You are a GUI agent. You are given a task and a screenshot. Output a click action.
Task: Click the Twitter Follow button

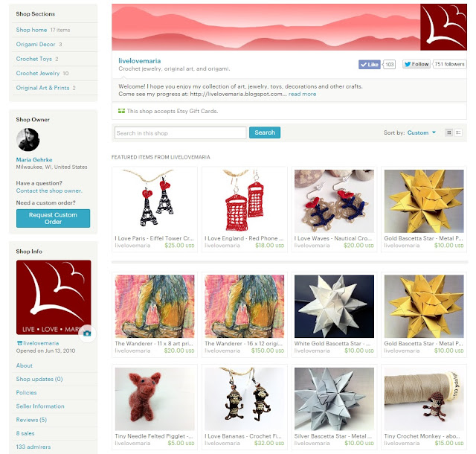[416, 64]
